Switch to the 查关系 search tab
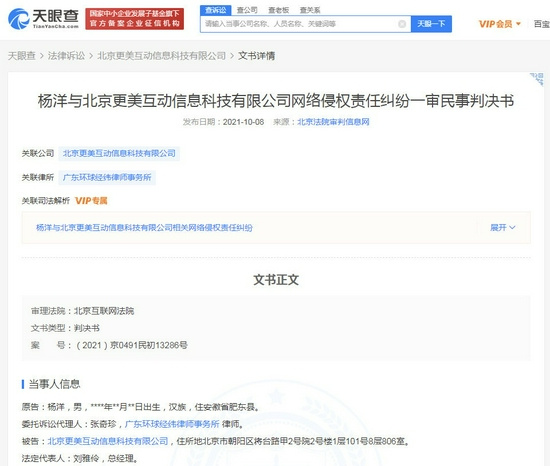Screen dimensions: 550x466 coord(310,10)
